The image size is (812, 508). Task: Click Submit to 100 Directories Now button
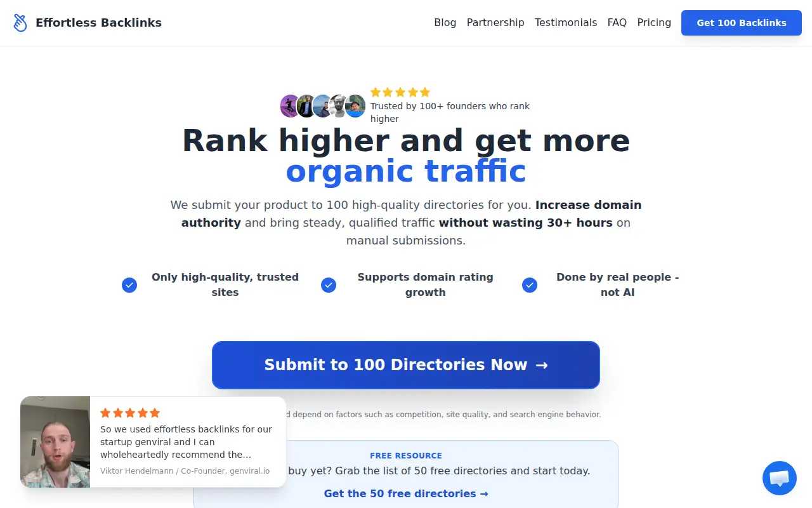click(406, 365)
